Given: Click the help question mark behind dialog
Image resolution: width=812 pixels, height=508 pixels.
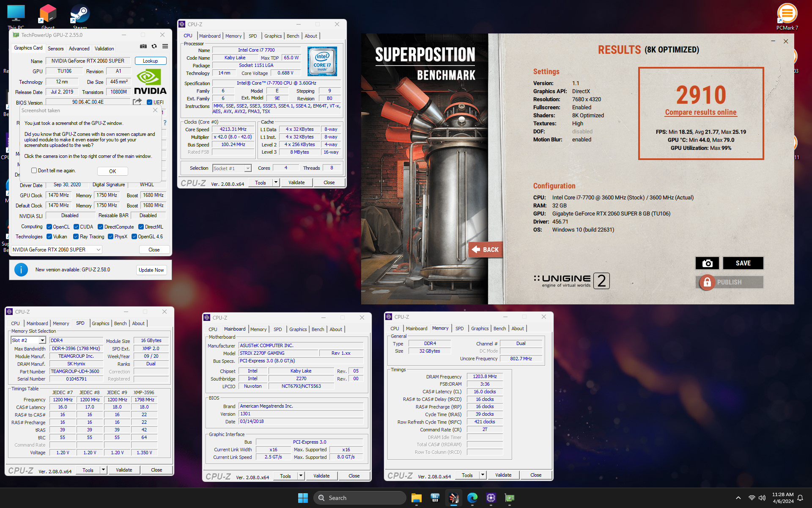Looking at the screenshot, I should click(165, 123).
